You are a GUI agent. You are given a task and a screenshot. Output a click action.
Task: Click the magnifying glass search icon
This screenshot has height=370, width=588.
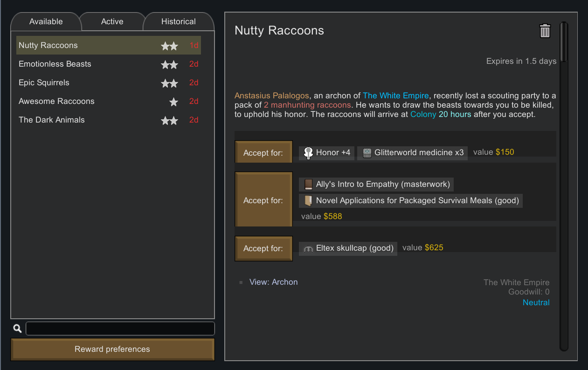point(17,329)
